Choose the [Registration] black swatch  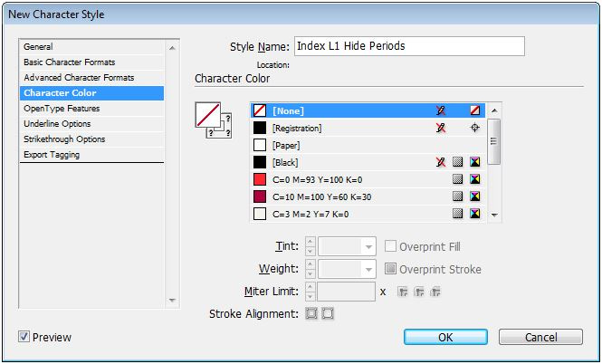point(260,128)
